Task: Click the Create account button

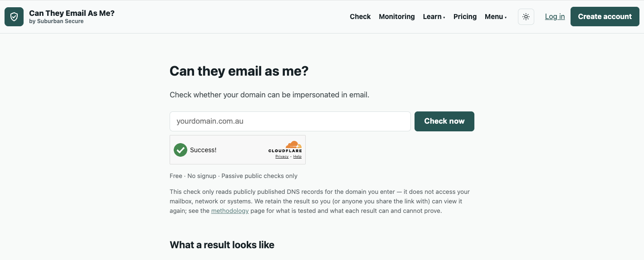Action: click(605, 17)
